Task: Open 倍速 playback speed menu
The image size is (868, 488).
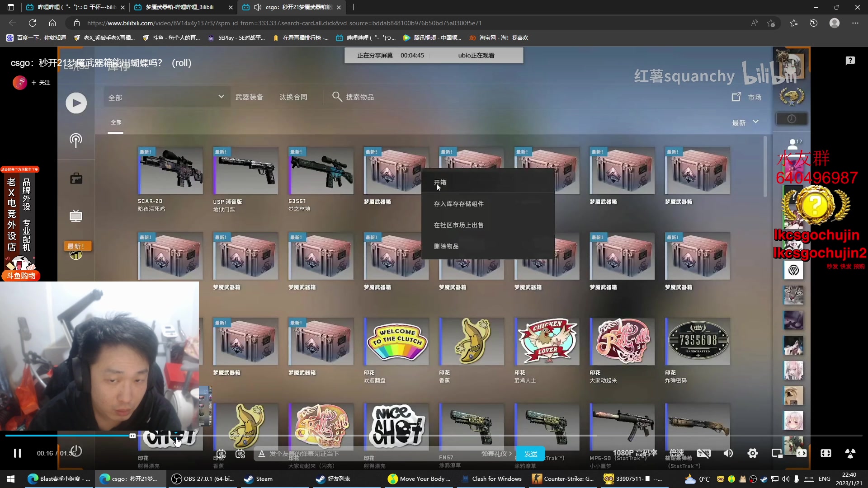Action: point(676,453)
